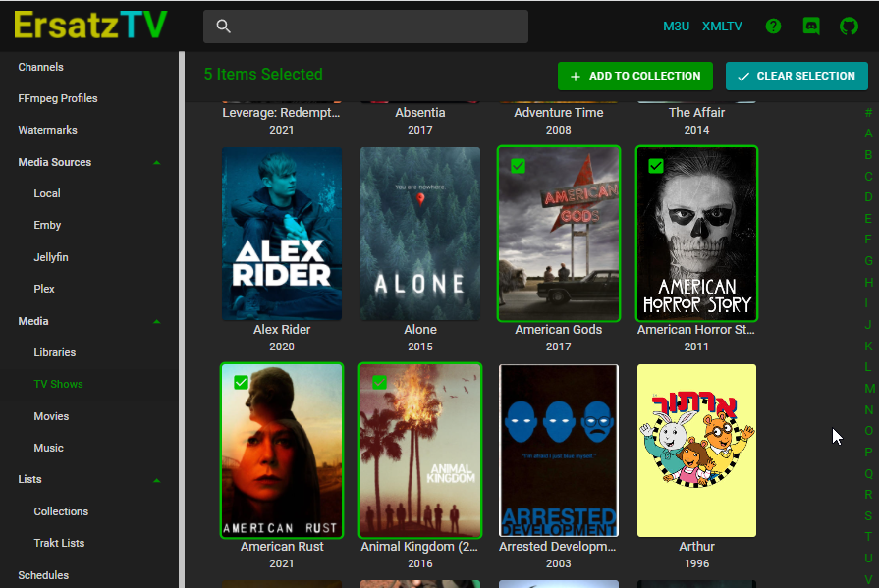
Task: Jump to letter S in index
Action: pos(868,515)
